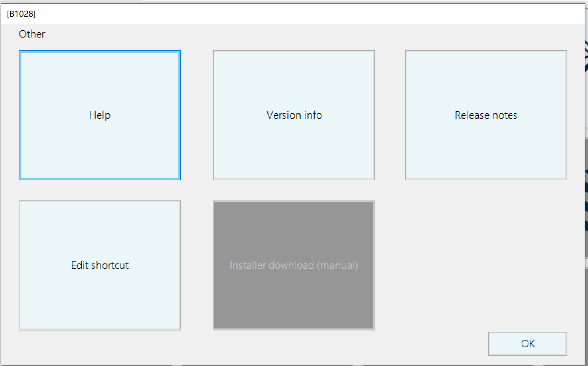The height and width of the screenshot is (366, 588).
Task: Click the "Version info" text label
Action: point(294,115)
